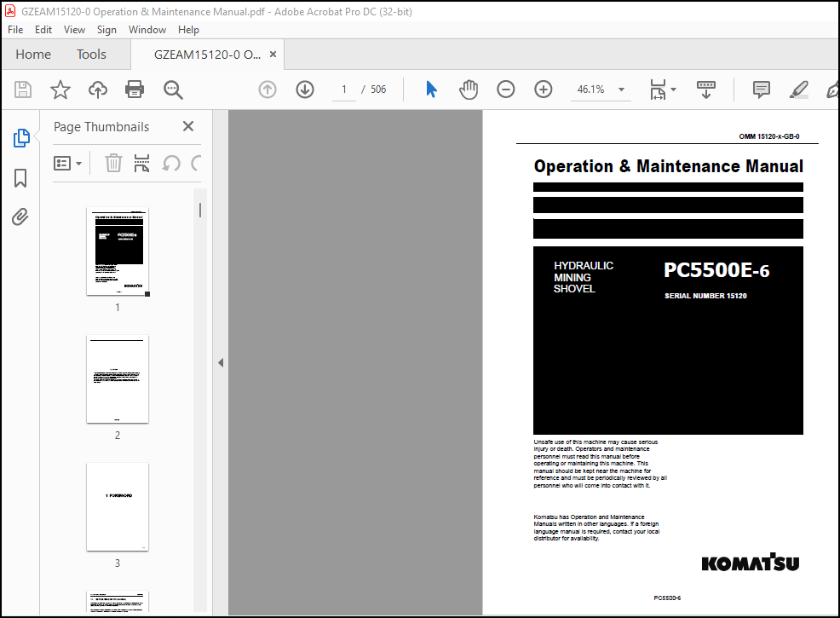This screenshot has width=840, height=618.
Task: Click the Fit page width icon
Action: pos(658,90)
